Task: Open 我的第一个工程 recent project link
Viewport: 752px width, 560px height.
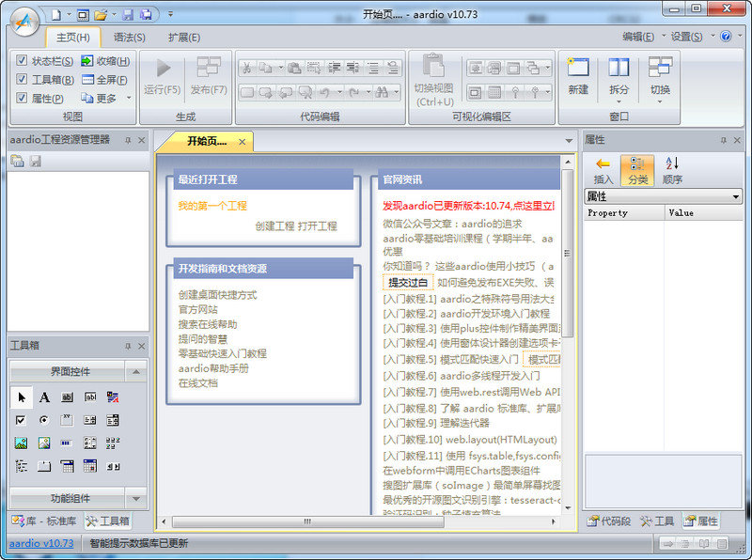Action: pos(212,206)
